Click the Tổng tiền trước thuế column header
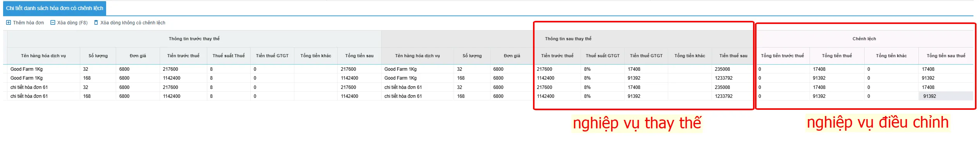 point(782,56)
